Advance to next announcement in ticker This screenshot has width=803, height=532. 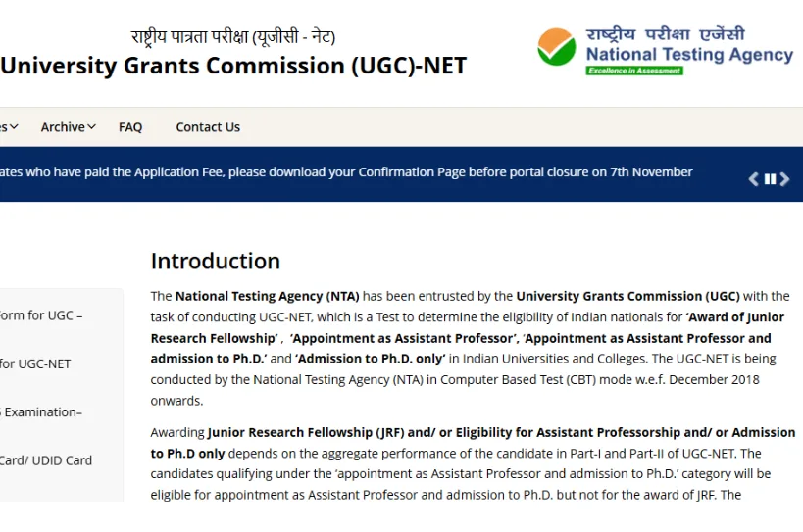(x=784, y=178)
